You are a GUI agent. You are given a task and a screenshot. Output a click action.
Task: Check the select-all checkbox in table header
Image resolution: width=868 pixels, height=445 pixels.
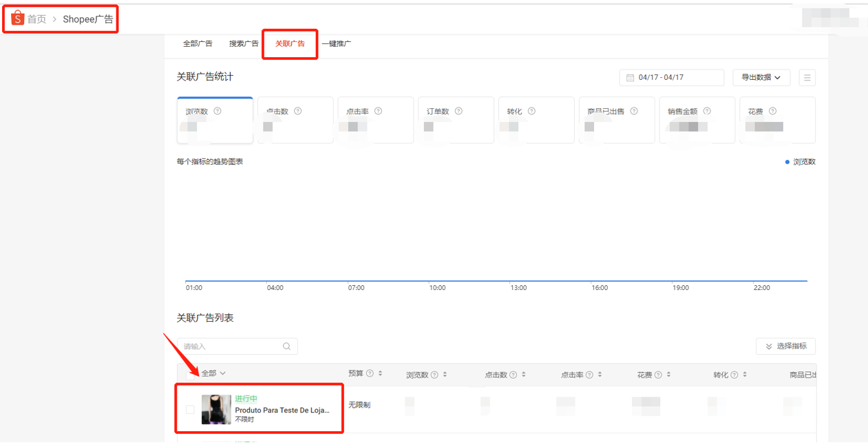click(190, 373)
